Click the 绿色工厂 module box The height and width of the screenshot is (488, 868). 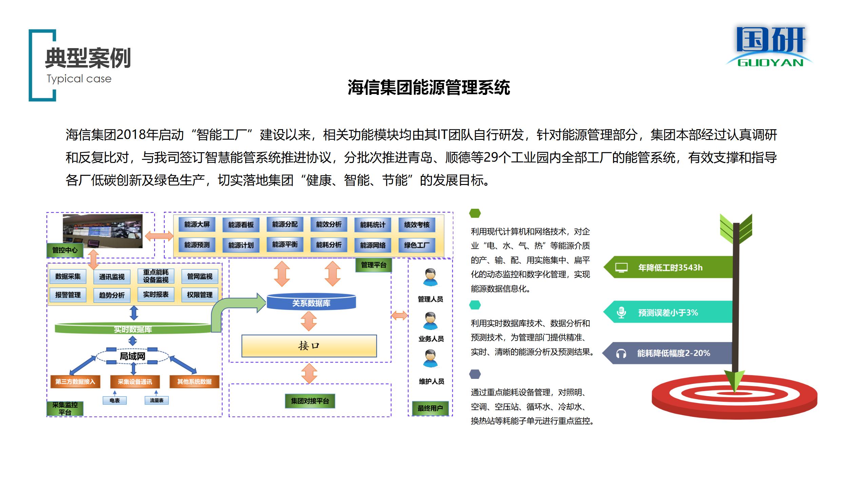417,245
